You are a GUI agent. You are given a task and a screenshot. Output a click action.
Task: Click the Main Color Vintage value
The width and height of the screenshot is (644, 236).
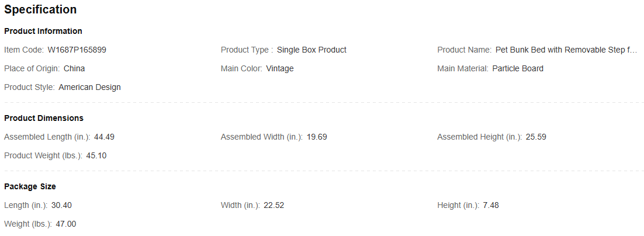tap(280, 69)
